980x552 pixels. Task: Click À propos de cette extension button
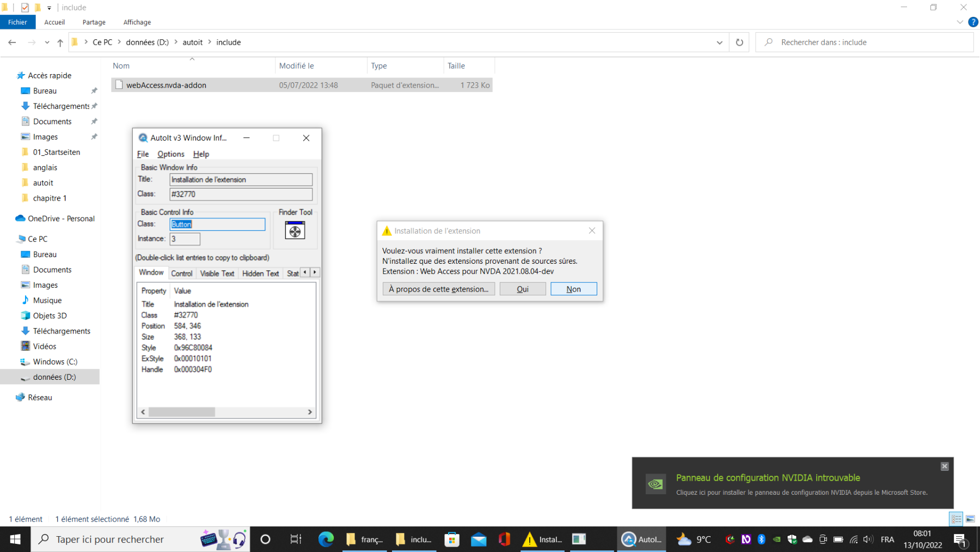(438, 289)
